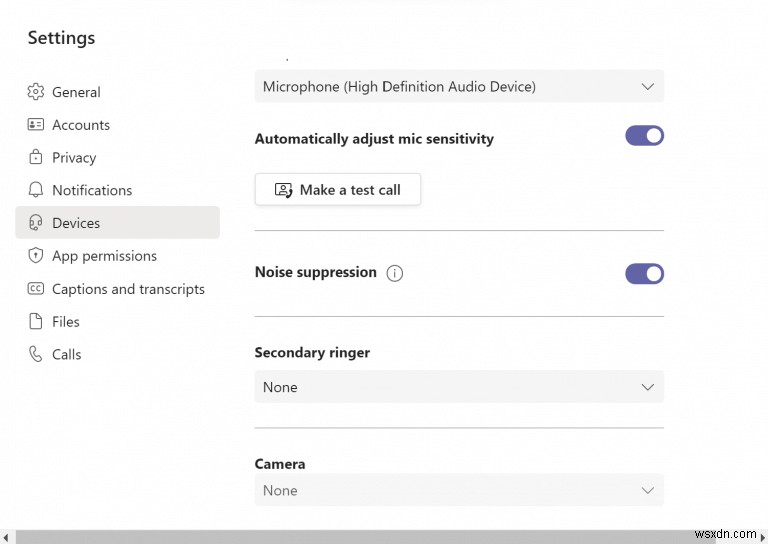Click the Files document icon
Image resolution: width=768 pixels, height=544 pixels.
35,321
